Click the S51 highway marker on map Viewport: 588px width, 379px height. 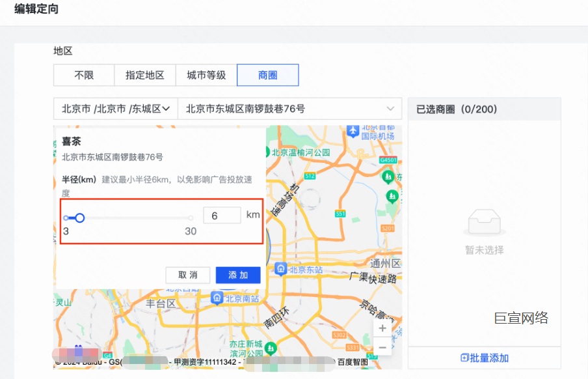coord(340,214)
